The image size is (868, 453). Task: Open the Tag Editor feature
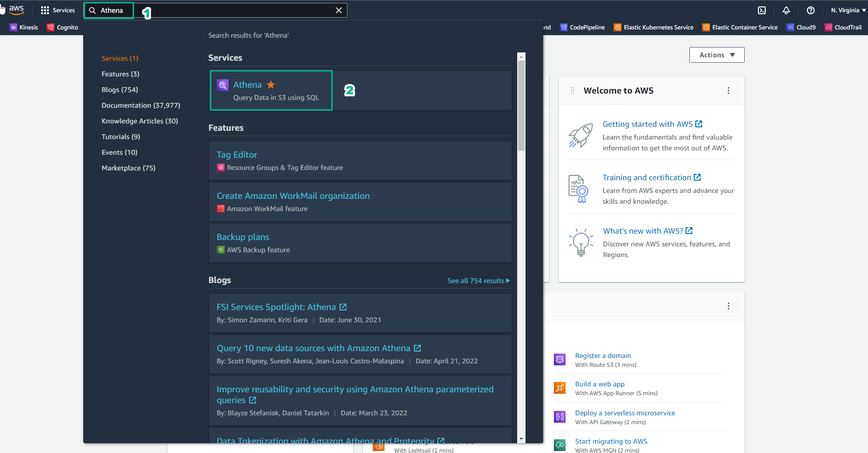tap(237, 155)
